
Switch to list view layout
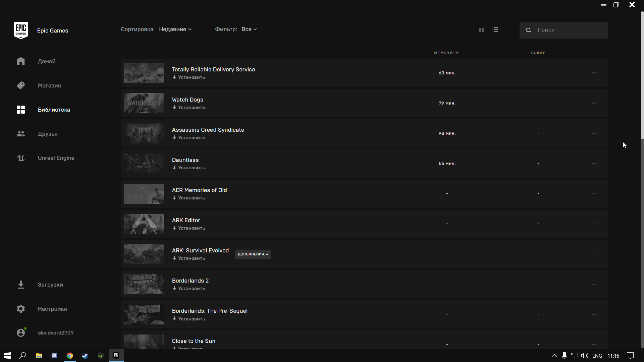(x=495, y=30)
